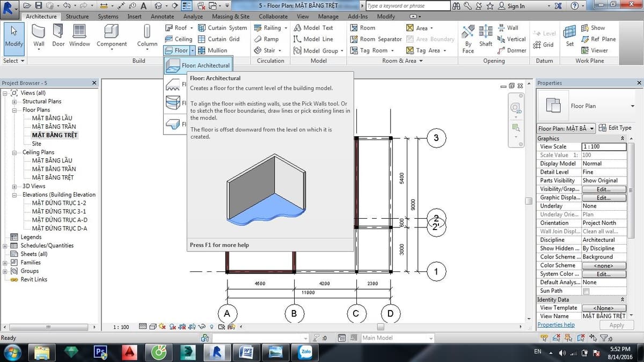Click Edit button for Visibility/Graphics Overrides
The height and width of the screenshot is (362, 644).
604,189
